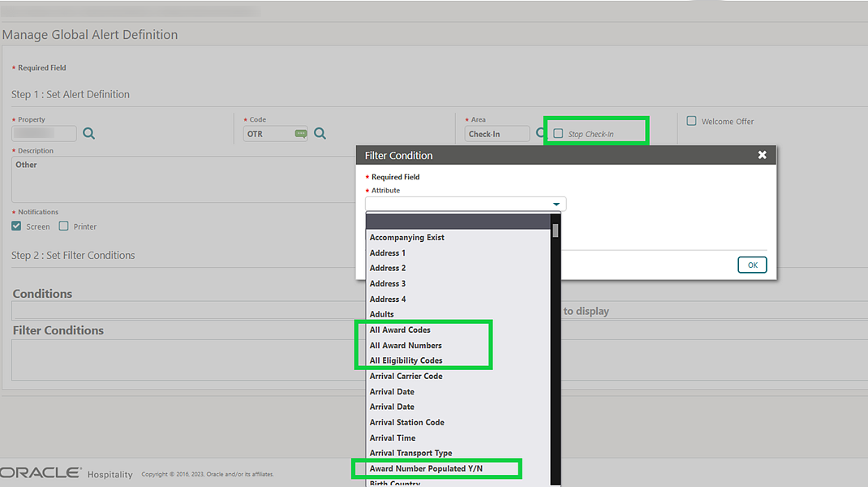Open the Code search magnifier icon
868x487 pixels.
point(320,134)
